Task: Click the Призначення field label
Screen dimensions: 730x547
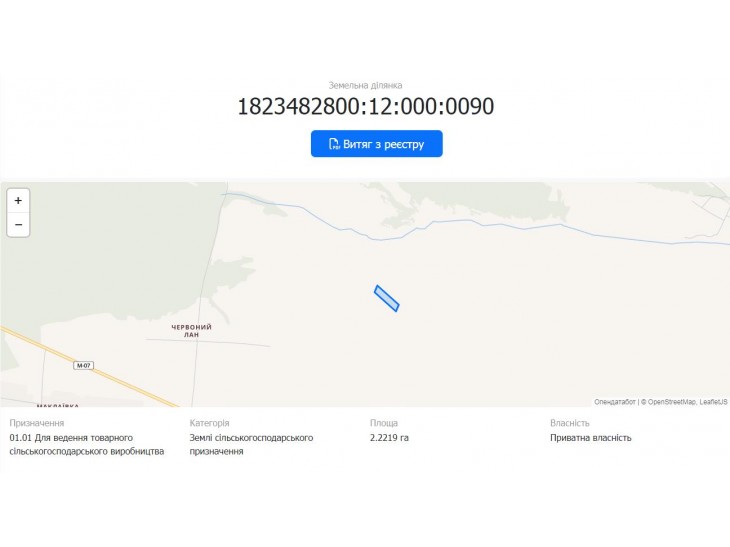Action: click(x=37, y=423)
